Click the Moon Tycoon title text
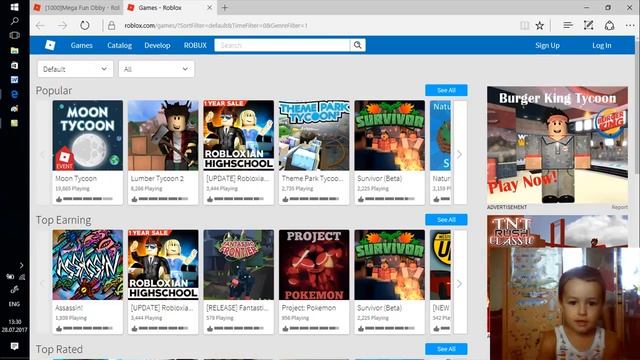The width and height of the screenshot is (640, 360). [76, 178]
